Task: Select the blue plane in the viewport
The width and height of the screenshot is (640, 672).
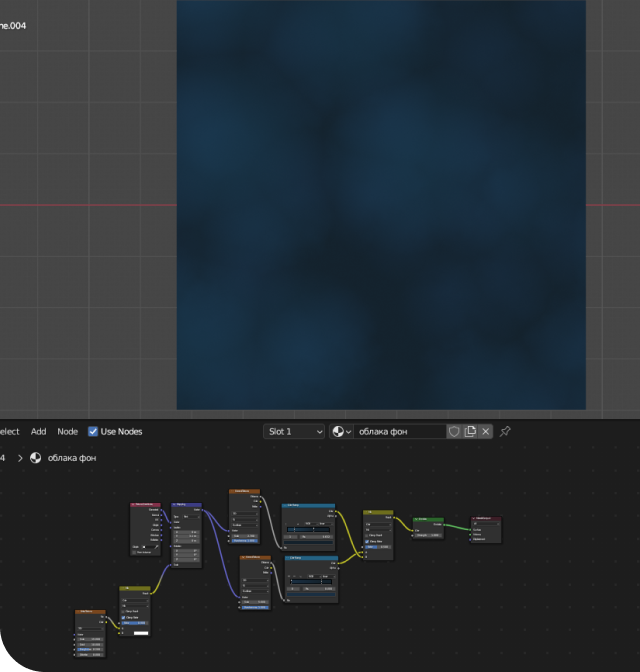Action: pyautogui.click(x=381, y=204)
